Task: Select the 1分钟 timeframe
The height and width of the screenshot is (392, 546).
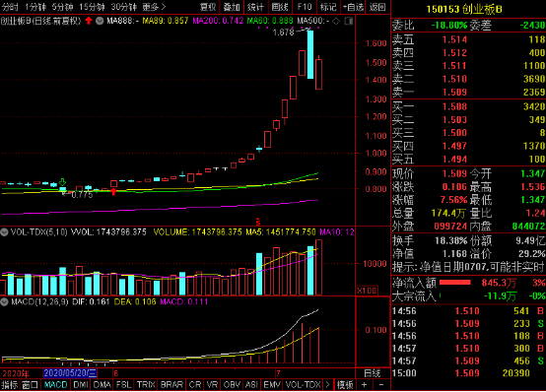Action: pyautogui.click(x=35, y=7)
